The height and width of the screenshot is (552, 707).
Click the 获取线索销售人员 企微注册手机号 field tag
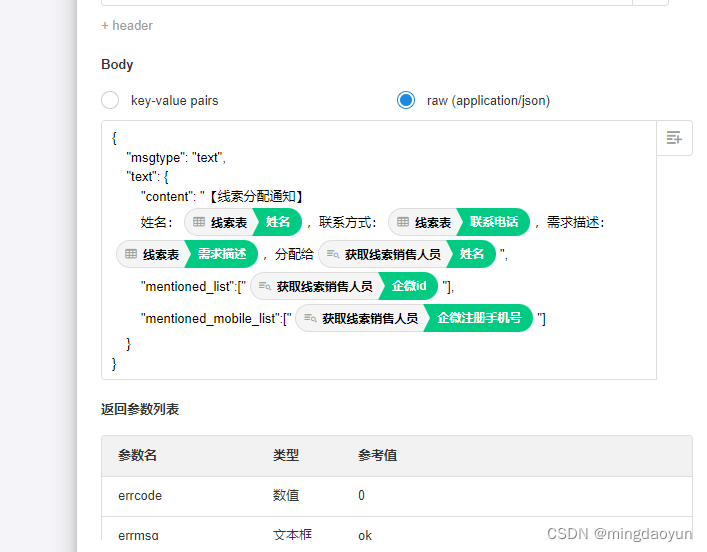pos(414,318)
